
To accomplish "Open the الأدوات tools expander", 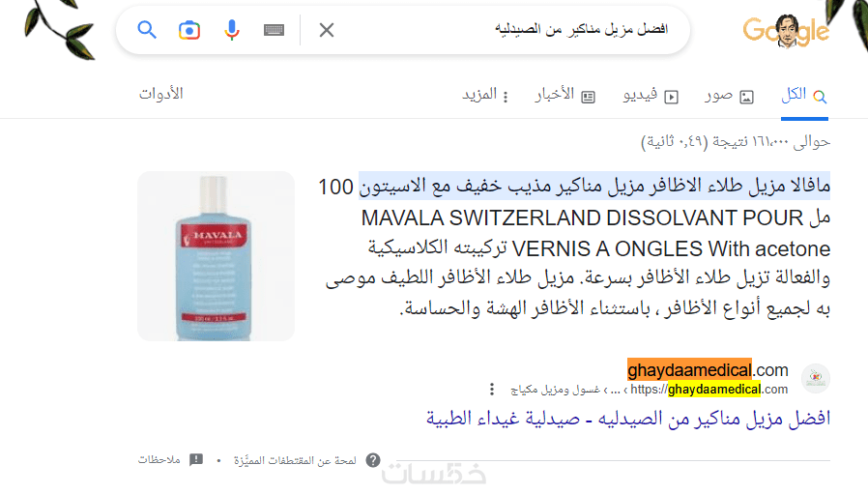I will point(161,94).
